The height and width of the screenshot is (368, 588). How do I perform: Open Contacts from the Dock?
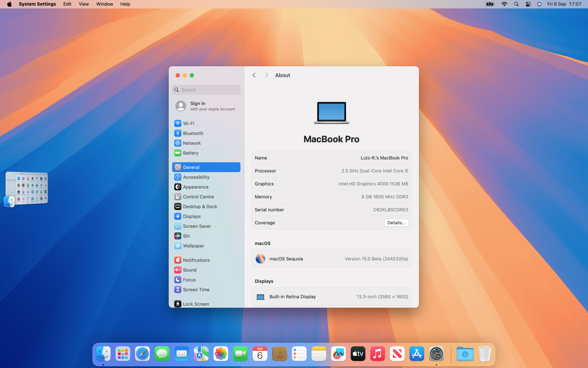coord(280,354)
